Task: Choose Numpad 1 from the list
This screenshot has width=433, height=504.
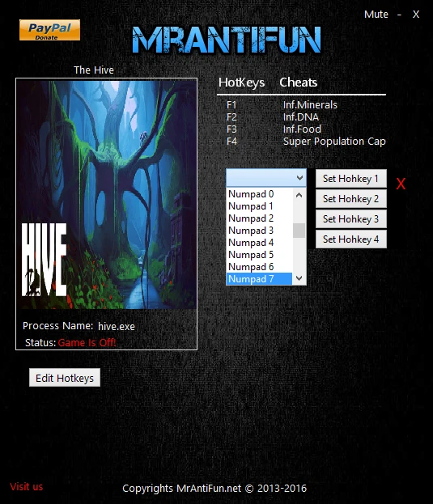Action: [259, 206]
